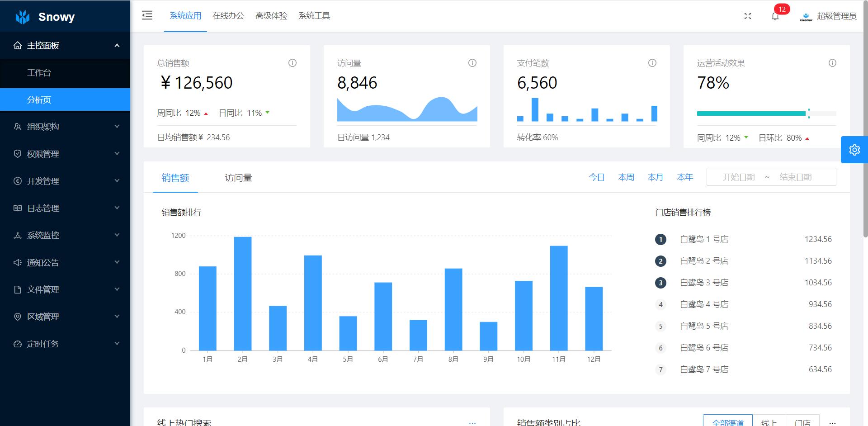Open the notification bell with 12 alerts
The width and height of the screenshot is (868, 426).
775,16
